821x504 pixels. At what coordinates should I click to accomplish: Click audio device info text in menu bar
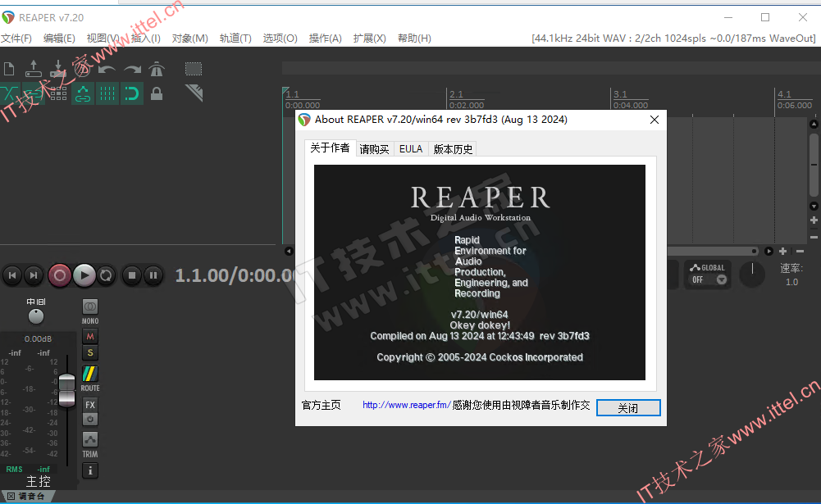tap(673, 39)
